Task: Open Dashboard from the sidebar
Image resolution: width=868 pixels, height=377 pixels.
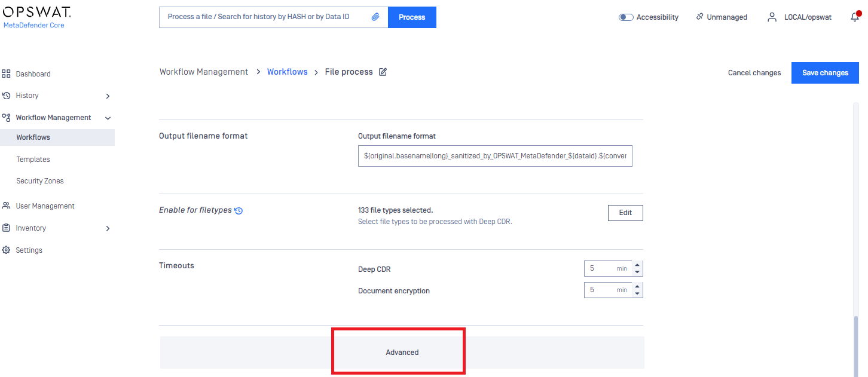Action: [33, 74]
